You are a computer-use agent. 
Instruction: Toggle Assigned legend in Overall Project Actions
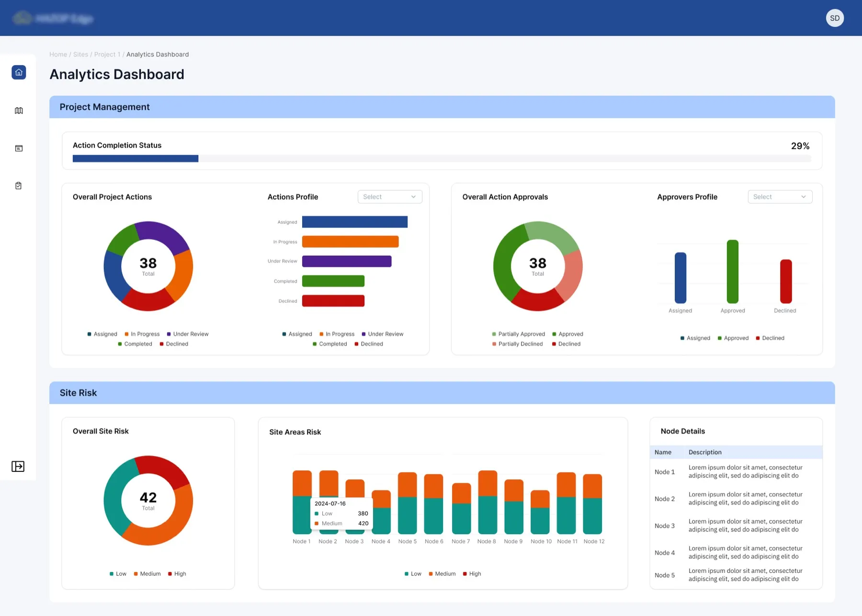tap(102, 334)
